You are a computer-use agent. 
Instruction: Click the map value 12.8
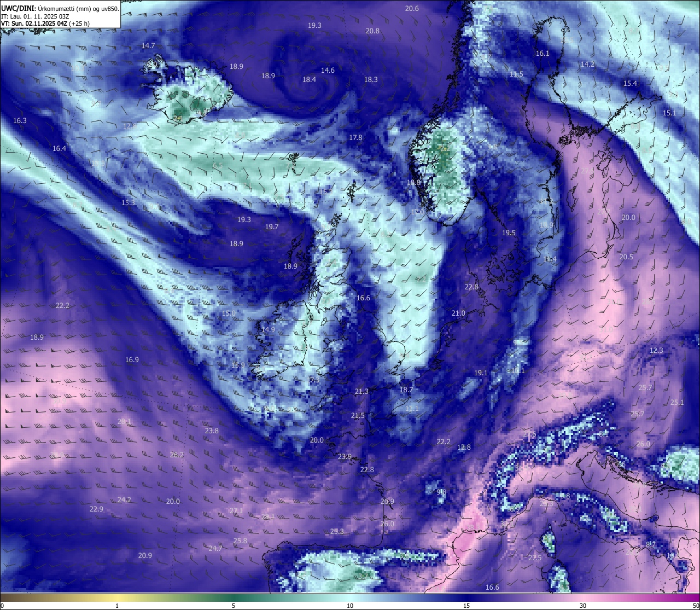(x=464, y=447)
